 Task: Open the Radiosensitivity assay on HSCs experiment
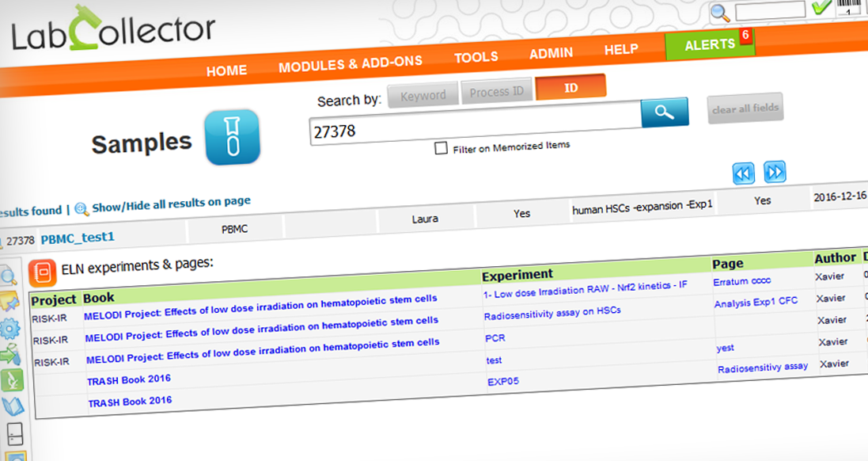(x=552, y=313)
